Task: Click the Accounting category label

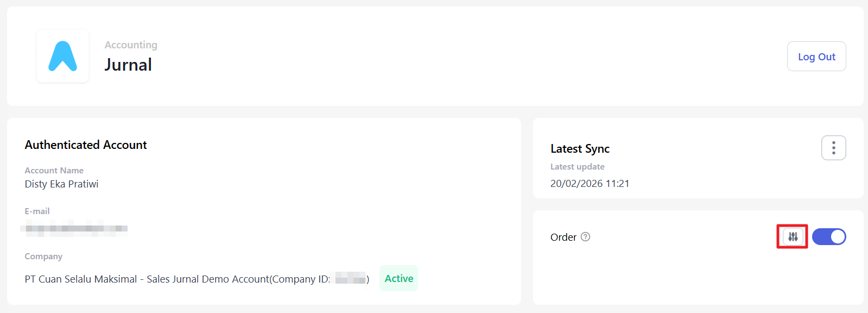Action: tap(131, 45)
